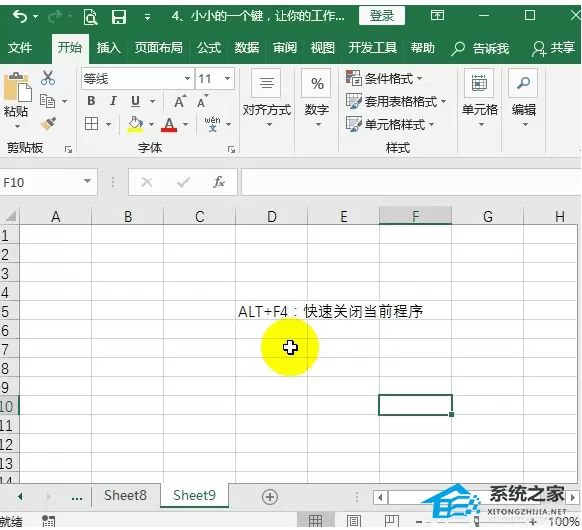
Task: Switch to Page Layout view in status bar
Action: 354,521
